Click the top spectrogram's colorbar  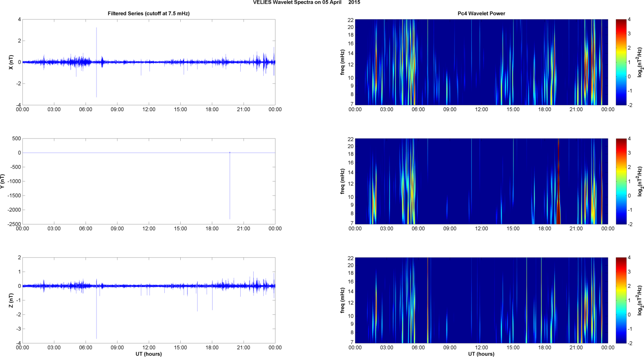(x=621, y=62)
